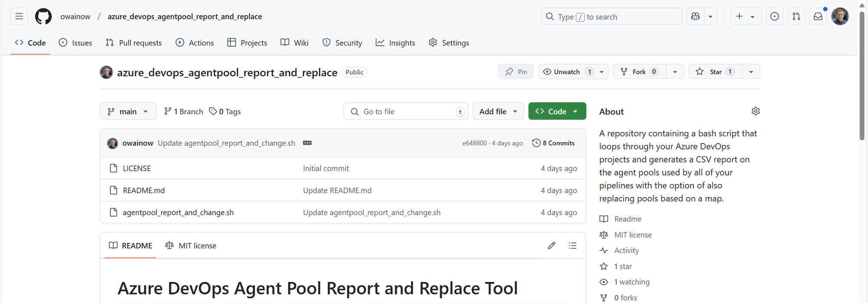Open the README outline list icon
Screen dimensions: 868x303
pyautogui.click(x=572, y=246)
